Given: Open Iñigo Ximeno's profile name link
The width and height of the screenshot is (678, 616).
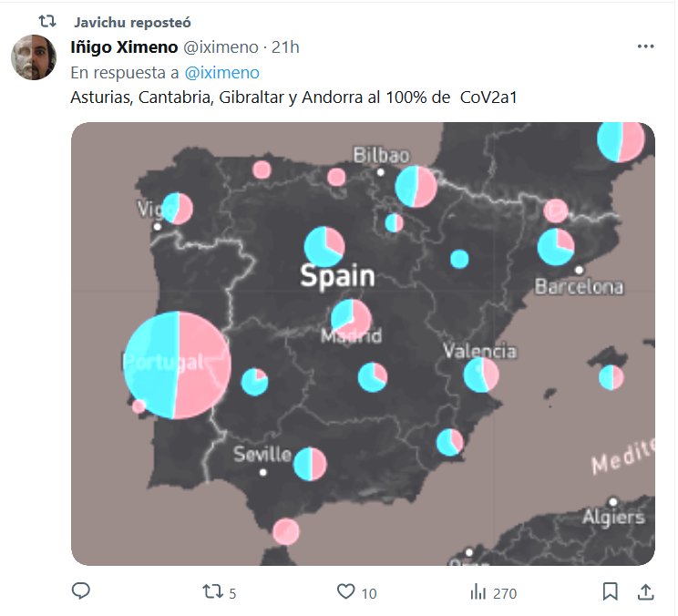Looking at the screenshot, I should point(124,46).
